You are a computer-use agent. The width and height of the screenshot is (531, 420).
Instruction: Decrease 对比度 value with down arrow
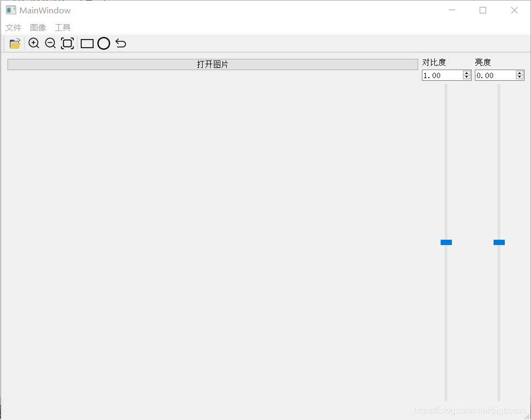(x=467, y=77)
